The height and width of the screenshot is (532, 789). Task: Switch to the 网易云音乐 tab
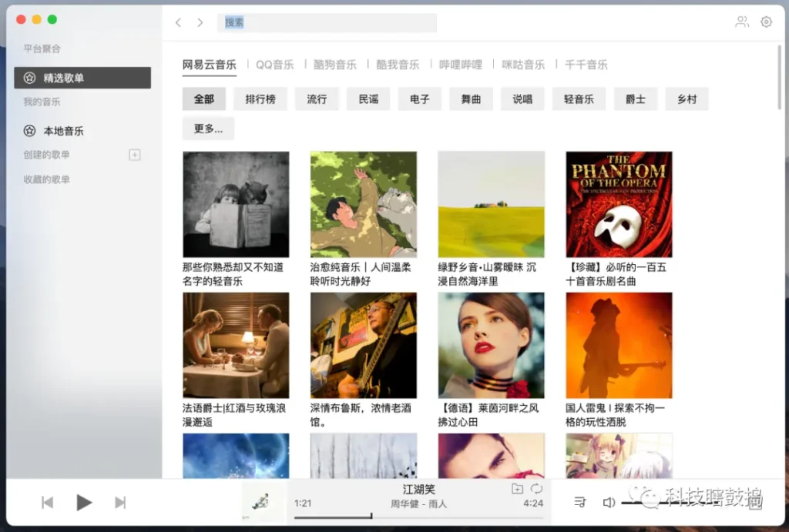(210, 65)
